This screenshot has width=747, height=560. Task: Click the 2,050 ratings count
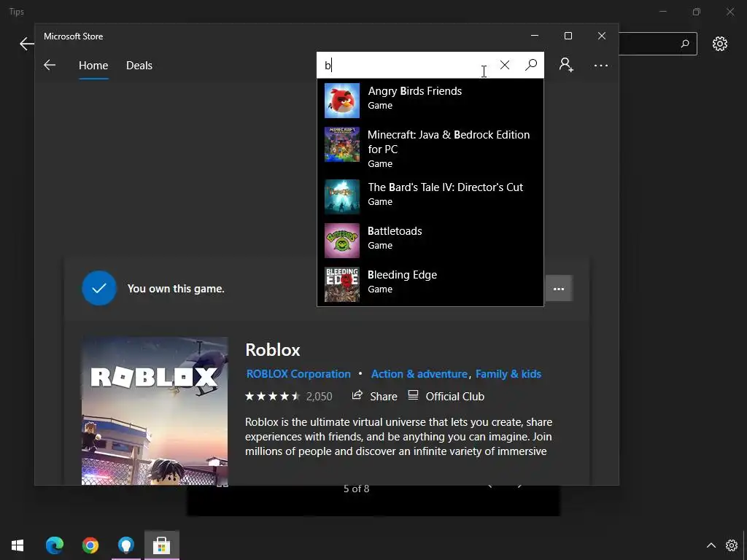click(x=320, y=396)
